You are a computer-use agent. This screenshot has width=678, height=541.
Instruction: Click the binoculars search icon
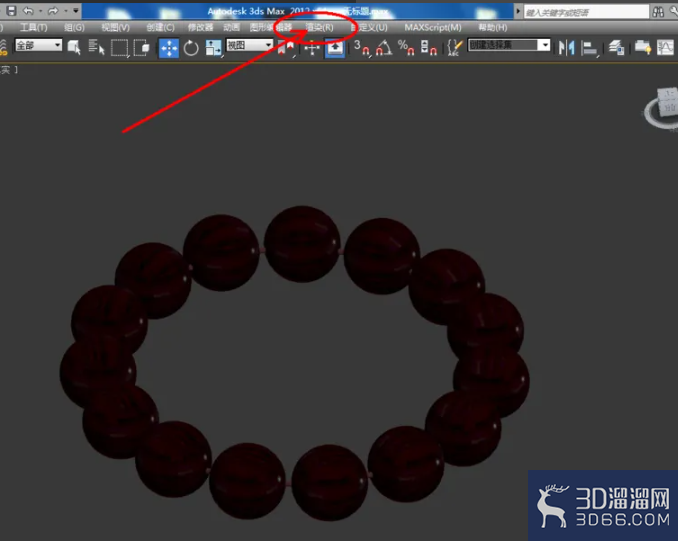[x=659, y=12]
